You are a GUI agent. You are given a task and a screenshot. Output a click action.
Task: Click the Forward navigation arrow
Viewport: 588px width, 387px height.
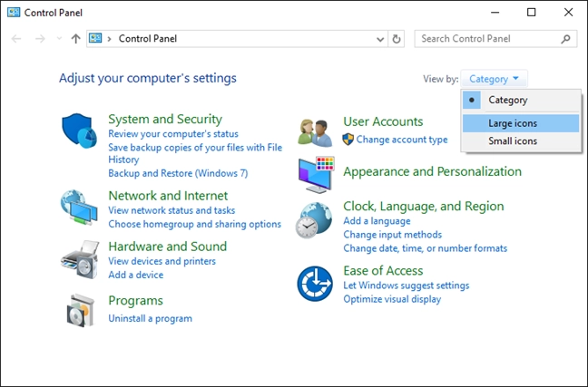click(40, 39)
